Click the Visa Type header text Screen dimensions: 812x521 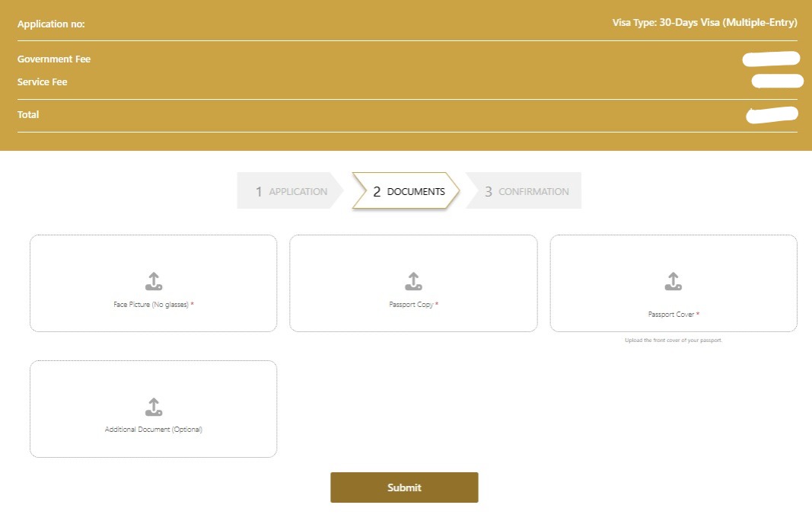(x=705, y=22)
